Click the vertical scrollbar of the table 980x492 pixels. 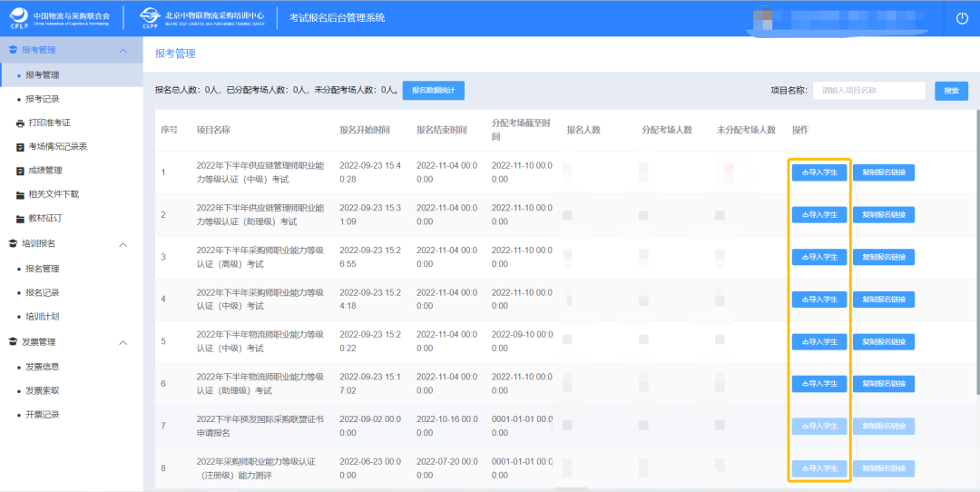click(977, 252)
